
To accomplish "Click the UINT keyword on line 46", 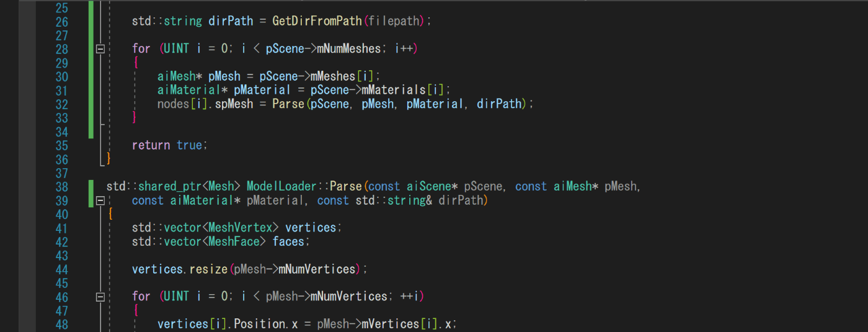I will pos(176,297).
